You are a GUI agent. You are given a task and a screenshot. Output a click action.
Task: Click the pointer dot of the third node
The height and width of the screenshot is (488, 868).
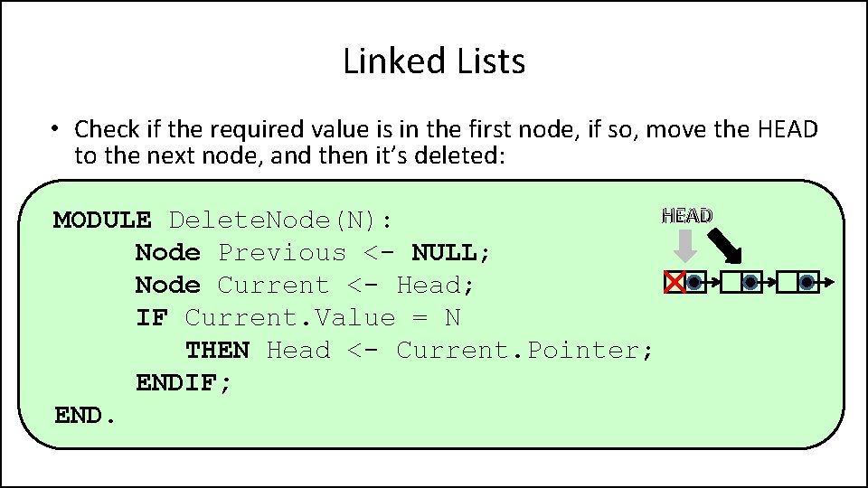(x=807, y=283)
